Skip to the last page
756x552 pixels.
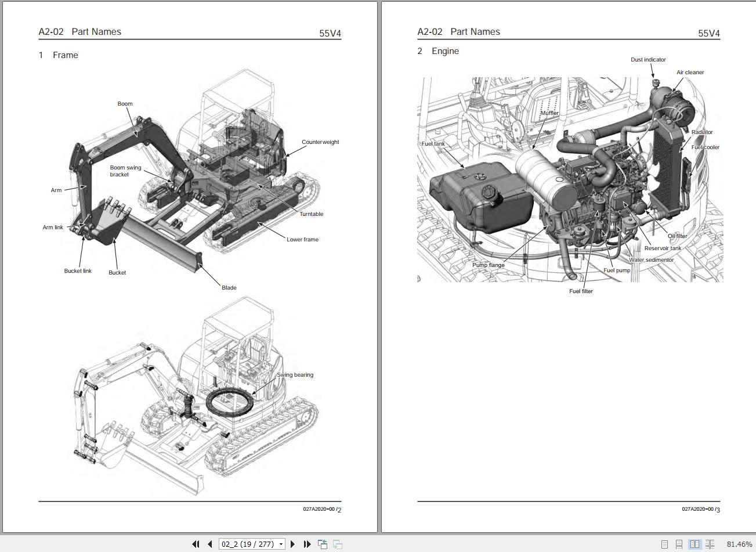[307, 544]
